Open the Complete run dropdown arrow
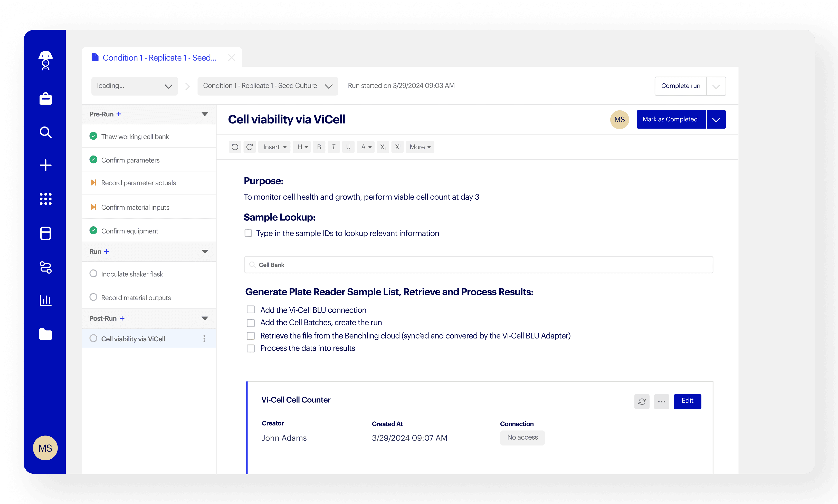The width and height of the screenshot is (838, 504). coord(716,86)
